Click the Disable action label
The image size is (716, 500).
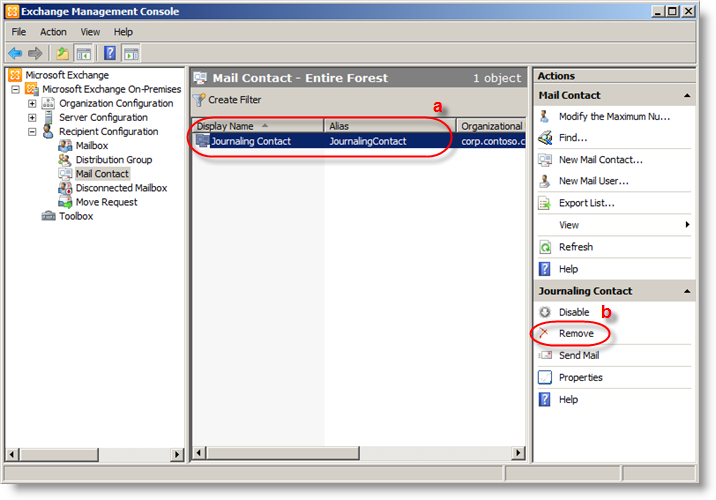tap(574, 312)
